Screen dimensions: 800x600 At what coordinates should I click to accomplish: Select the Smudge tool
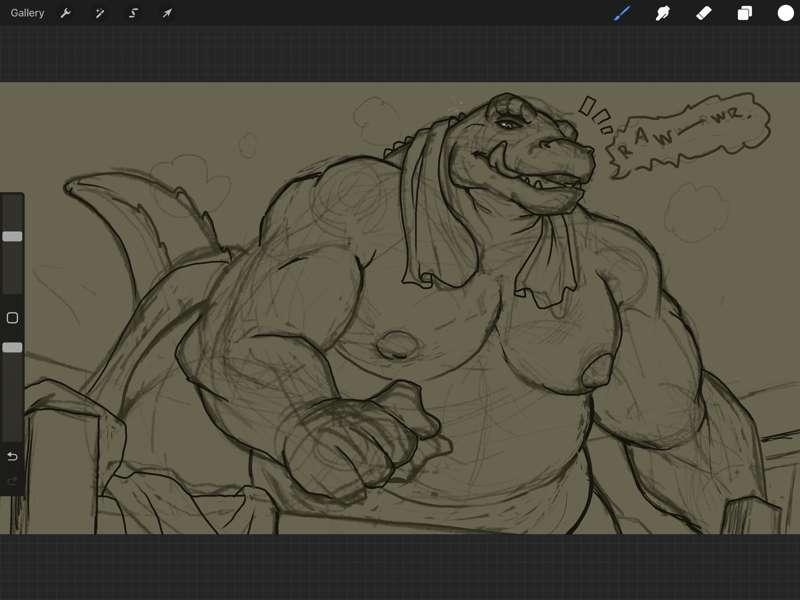[662, 13]
